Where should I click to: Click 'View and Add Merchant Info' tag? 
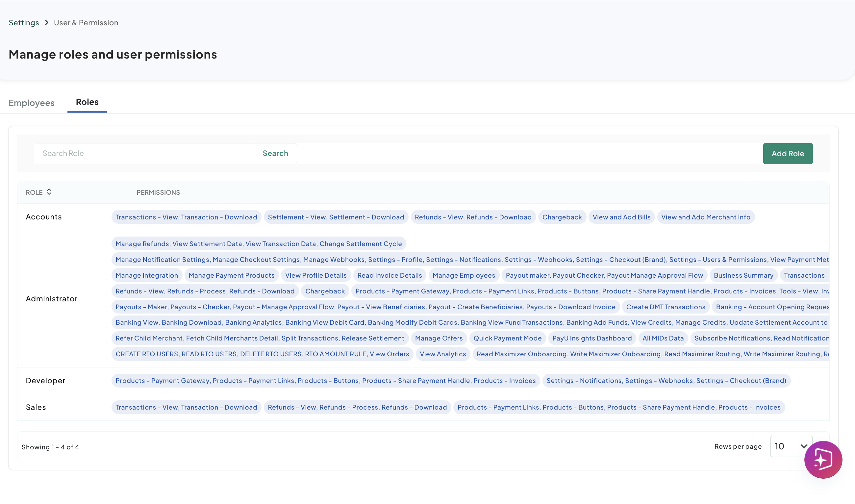coord(706,217)
